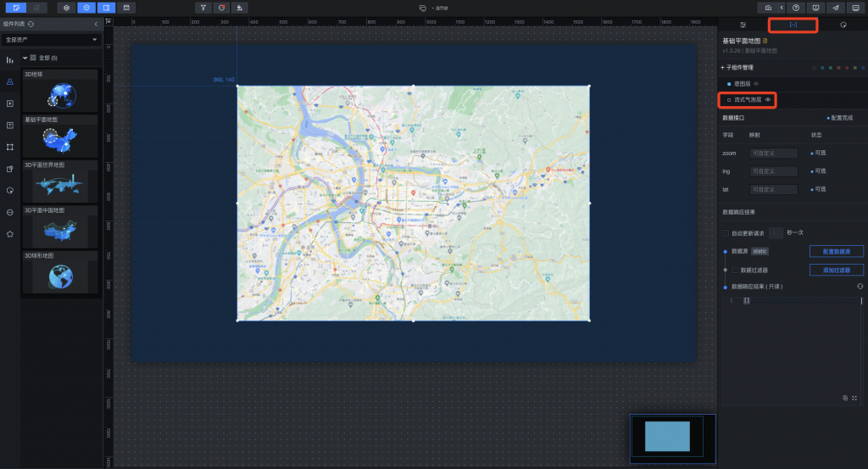Open the document icon beside 基础平面地图 title
The width and height of the screenshot is (868, 469).
(765, 41)
